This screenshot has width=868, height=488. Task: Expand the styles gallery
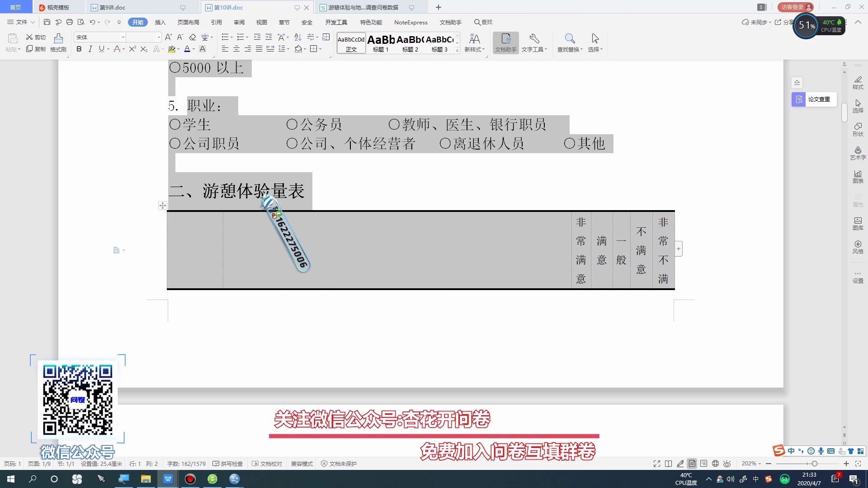458,51
